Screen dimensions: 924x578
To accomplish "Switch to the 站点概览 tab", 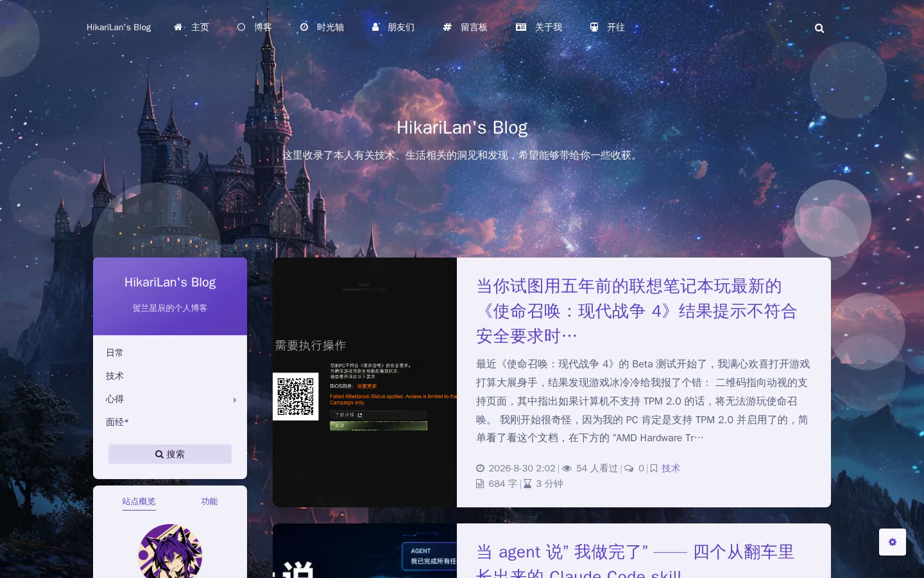I will click(x=139, y=501).
